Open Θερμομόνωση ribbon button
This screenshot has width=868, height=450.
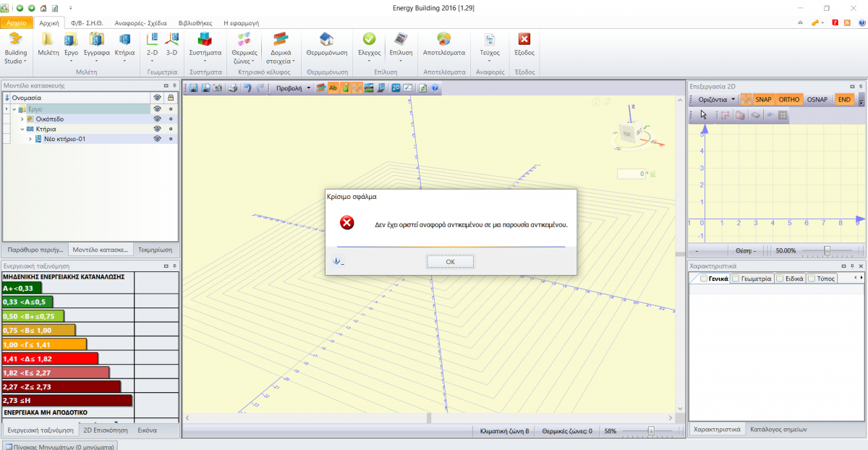click(327, 45)
